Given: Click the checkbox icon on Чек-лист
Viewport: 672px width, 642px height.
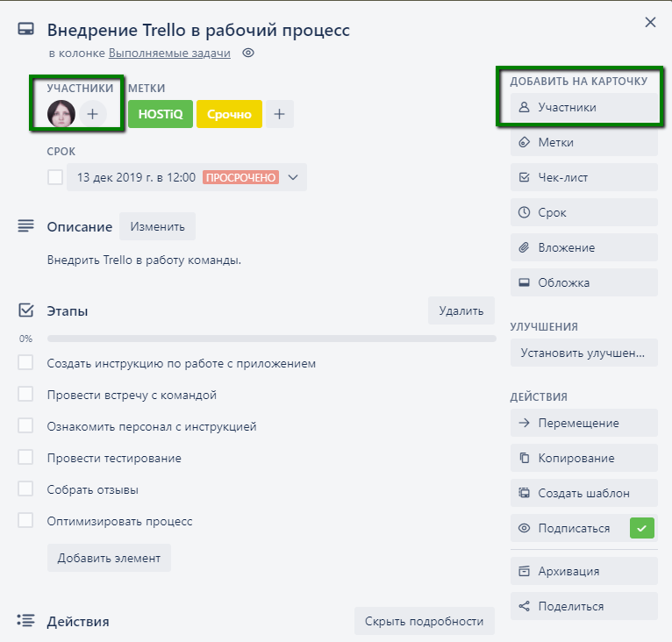Looking at the screenshot, I should point(524,177).
